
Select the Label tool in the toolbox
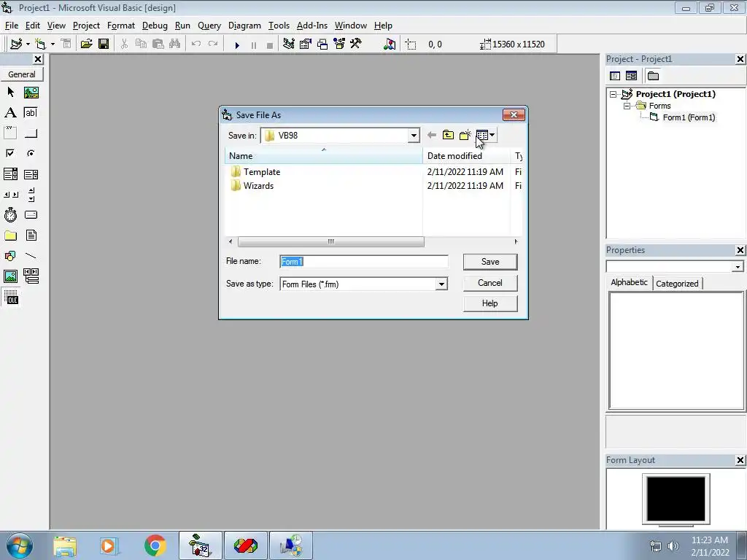10,113
